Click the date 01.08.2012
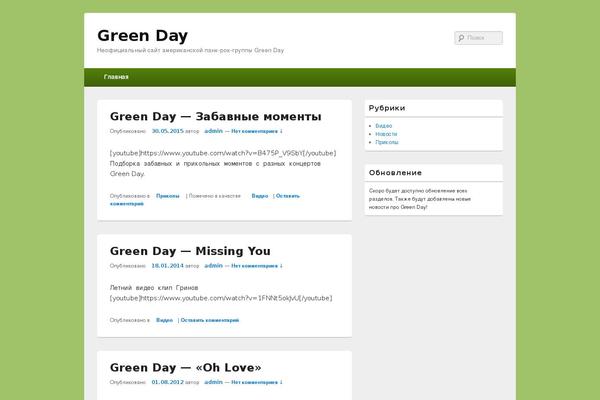The image size is (600, 400). click(168, 382)
